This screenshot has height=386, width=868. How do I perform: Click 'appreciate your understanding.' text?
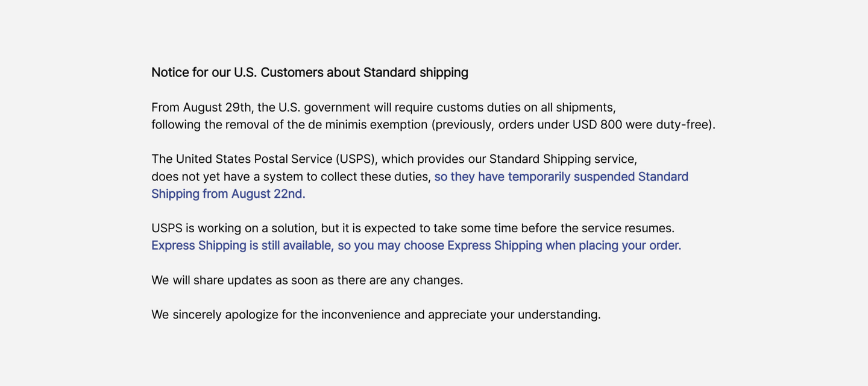[514, 315]
